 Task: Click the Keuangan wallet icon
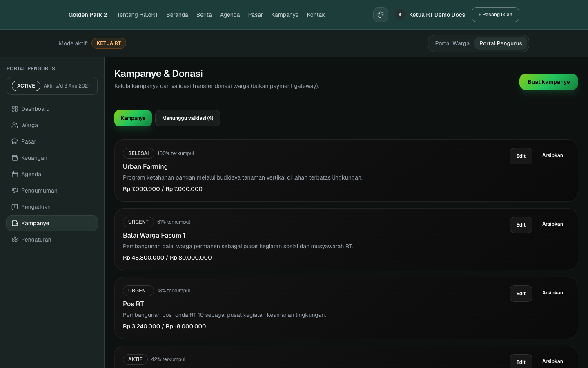(15, 158)
